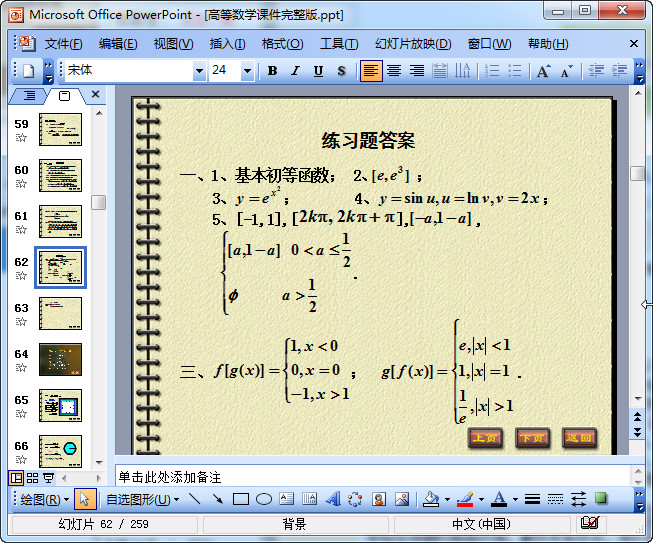
Task: Select slide 59 thumbnail
Action: 60,130
